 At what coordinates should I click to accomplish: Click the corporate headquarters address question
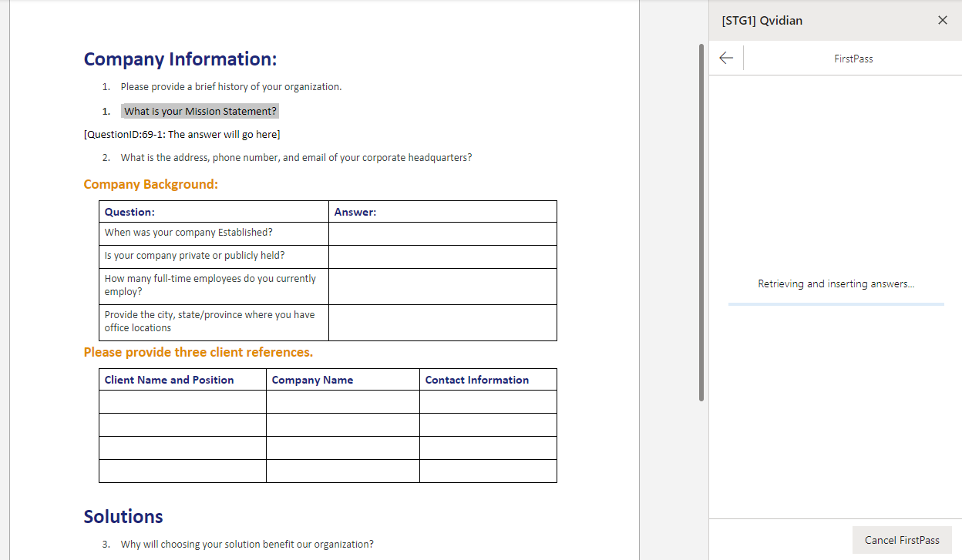[x=296, y=157]
